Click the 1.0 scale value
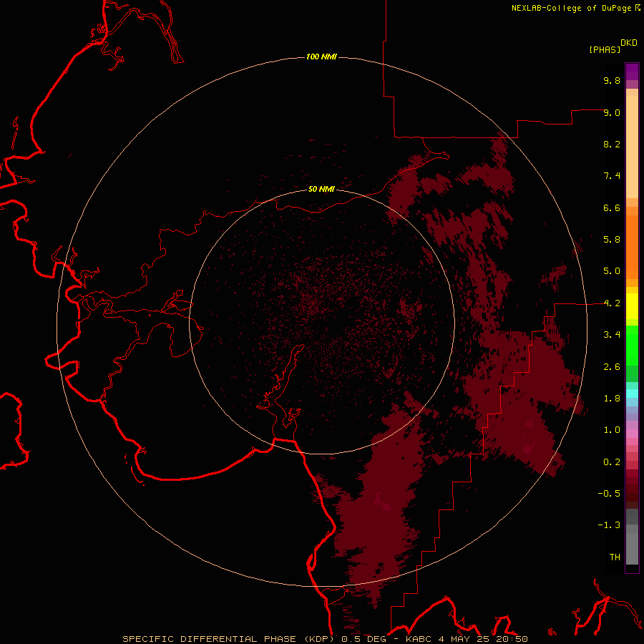 (612, 430)
